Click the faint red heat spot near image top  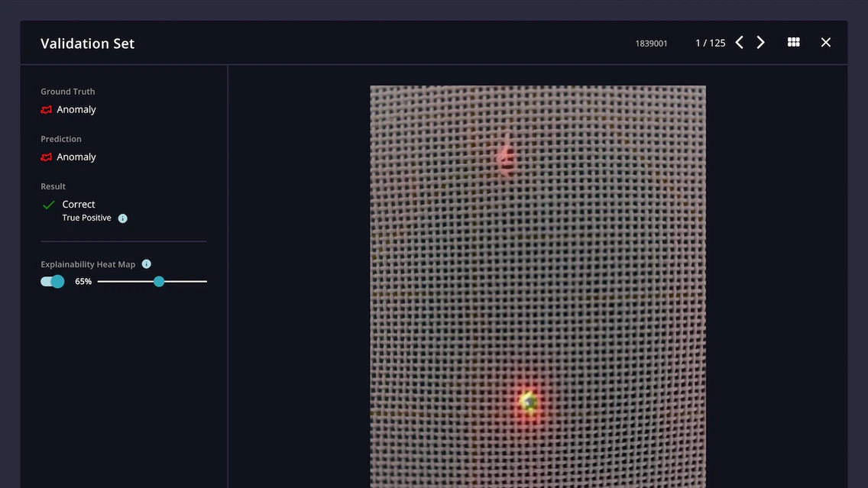coord(504,158)
